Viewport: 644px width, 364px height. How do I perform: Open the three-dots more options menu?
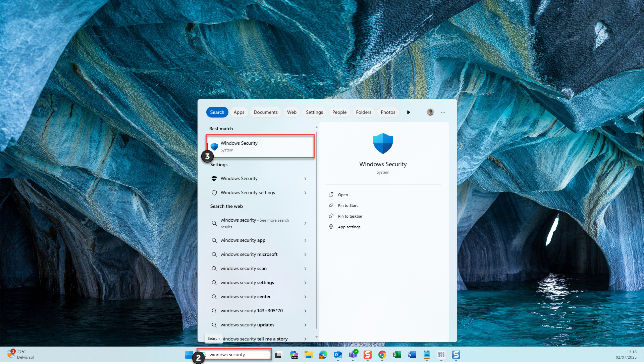(443, 112)
